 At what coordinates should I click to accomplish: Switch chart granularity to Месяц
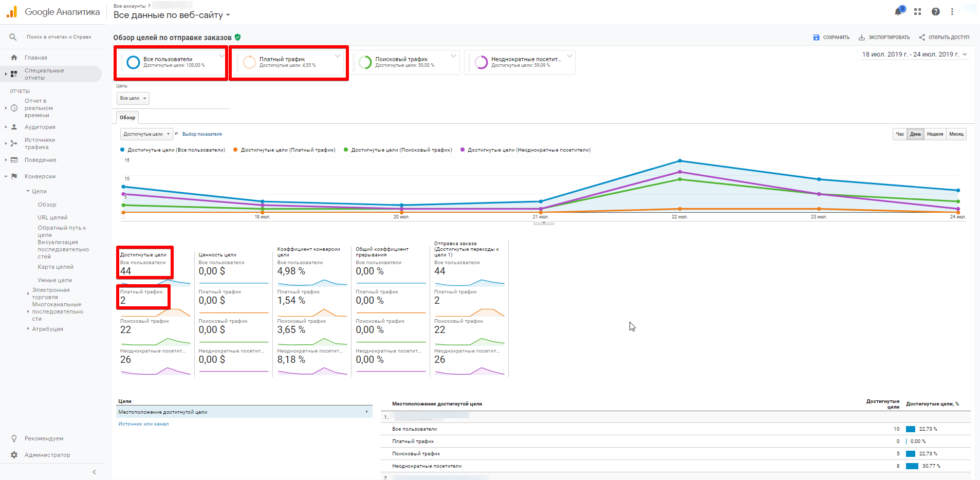(x=956, y=134)
